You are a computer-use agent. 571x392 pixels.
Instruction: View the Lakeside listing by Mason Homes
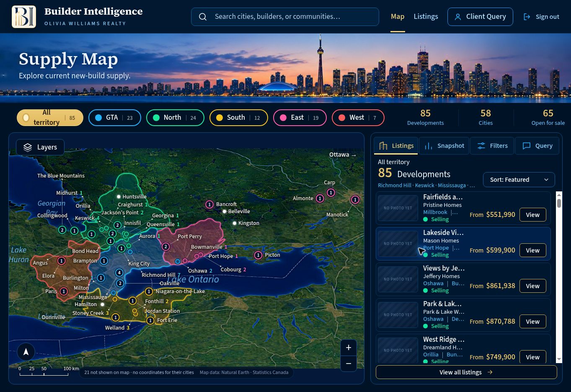(x=533, y=250)
